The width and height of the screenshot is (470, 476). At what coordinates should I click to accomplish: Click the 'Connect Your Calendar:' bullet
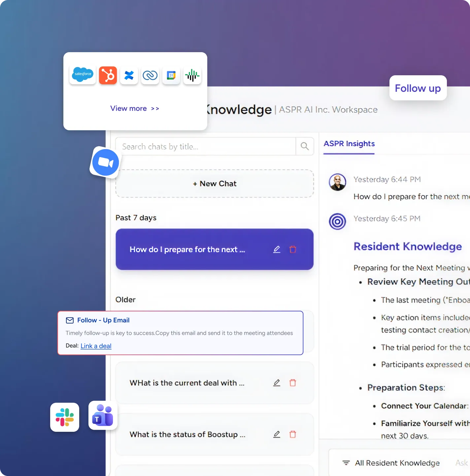425,406
